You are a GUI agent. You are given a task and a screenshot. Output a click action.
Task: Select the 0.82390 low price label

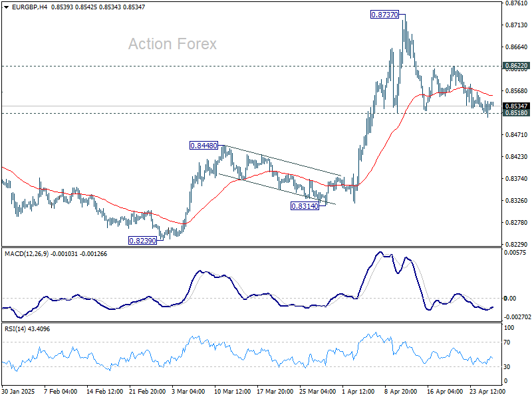point(142,241)
